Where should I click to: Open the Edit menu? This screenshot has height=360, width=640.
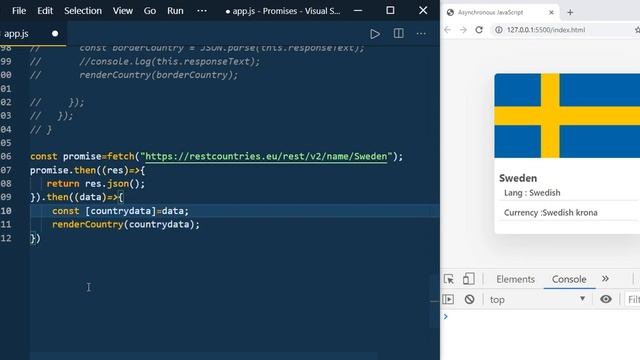tap(45, 11)
